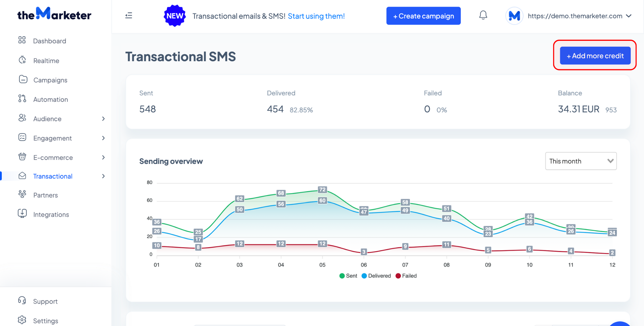Expand the Transactional submenu chevron
The width and height of the screenshot is (644, 326).
[103, 176]
